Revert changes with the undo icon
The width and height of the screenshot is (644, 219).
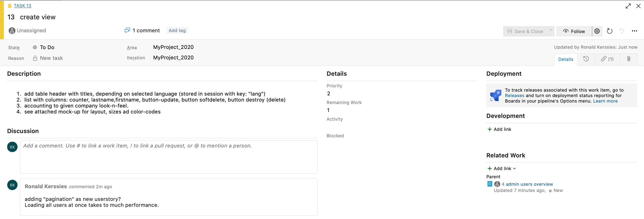(622, 31)
